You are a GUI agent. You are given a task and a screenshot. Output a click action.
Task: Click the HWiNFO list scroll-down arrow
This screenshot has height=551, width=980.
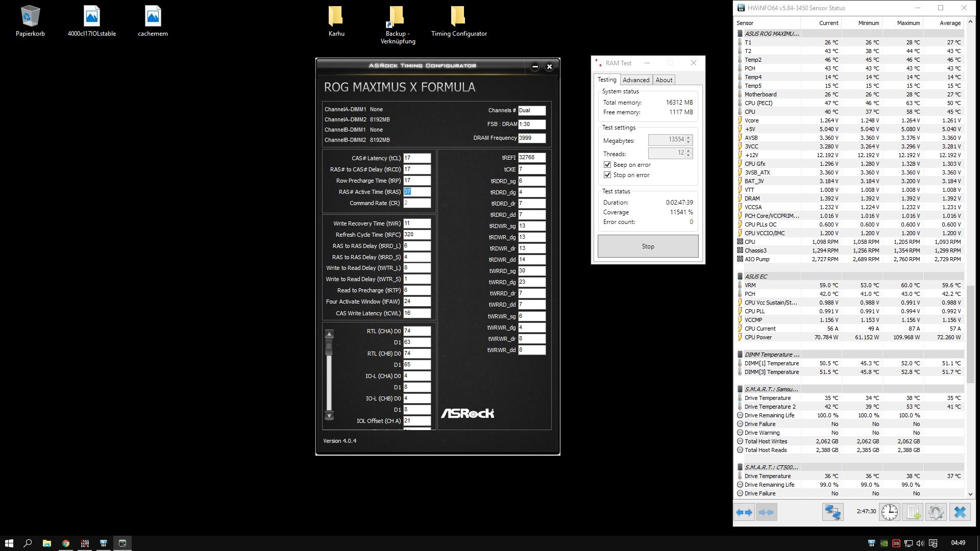pos(970,494)
